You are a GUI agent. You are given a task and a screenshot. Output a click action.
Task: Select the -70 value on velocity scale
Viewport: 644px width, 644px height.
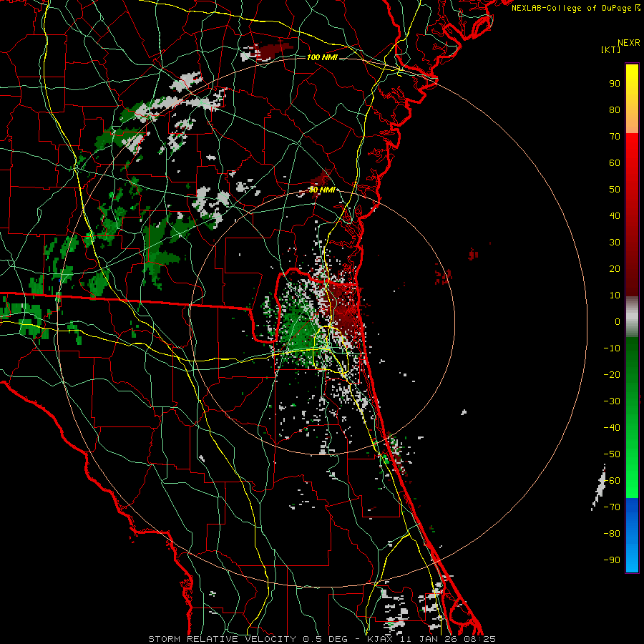(x=612, y=507)
